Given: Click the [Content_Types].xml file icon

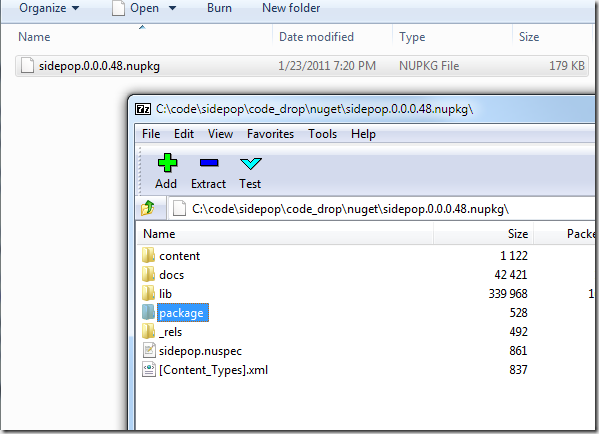Looking at the screenshot, I should (x=149, y=369).
